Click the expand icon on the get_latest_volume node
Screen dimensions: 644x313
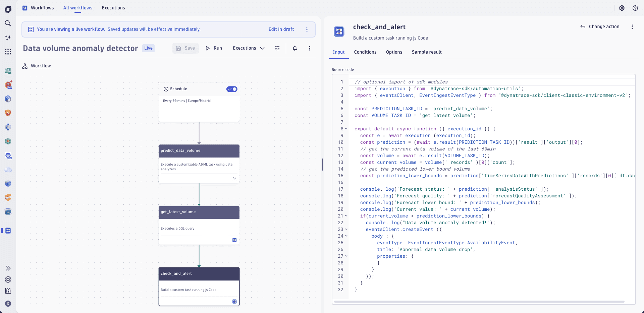(234, 240)
